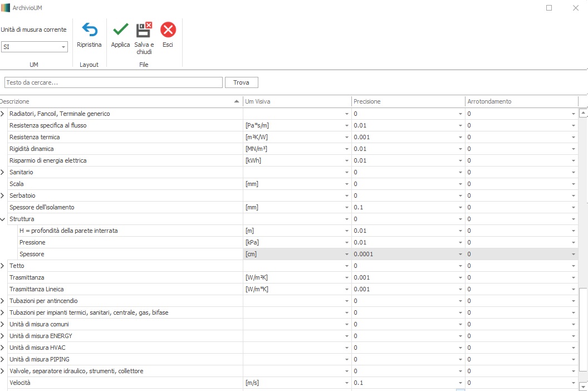Click the red Esci icon

168,30
